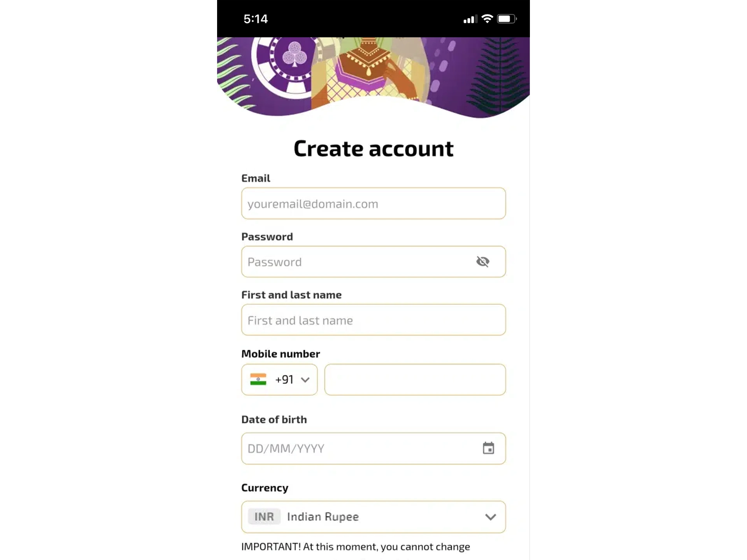Select INR from currency dropdown
Image resolution: width=747 pixels, height=560 pixels.
tap(373, 516)
